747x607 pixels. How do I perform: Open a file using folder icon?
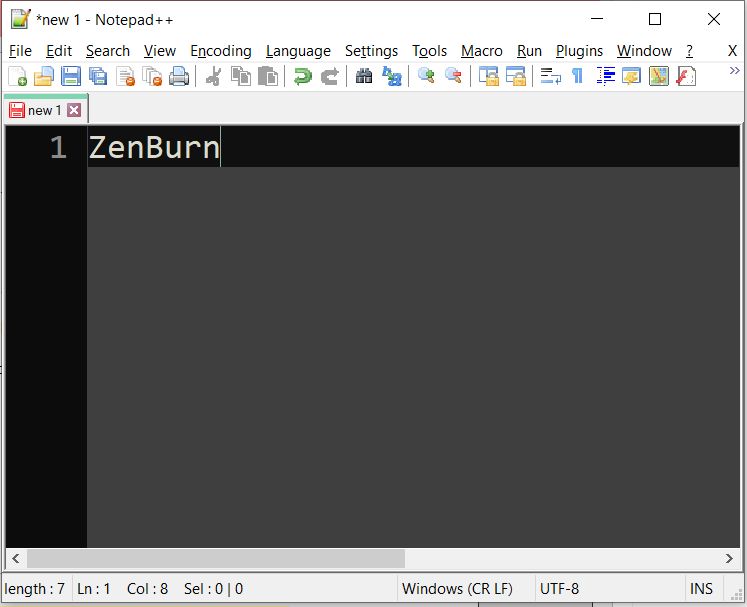(44, 76)
